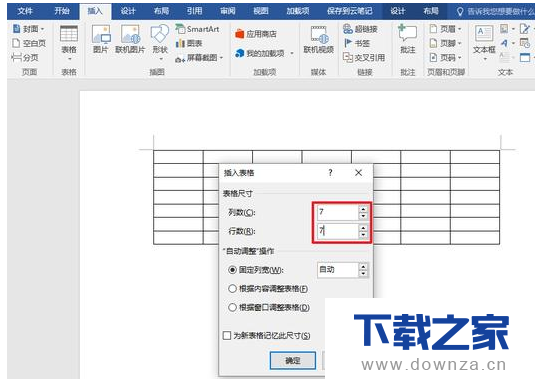
Task: Open the Header (页眉) menu
Action: tap(445, 29)
